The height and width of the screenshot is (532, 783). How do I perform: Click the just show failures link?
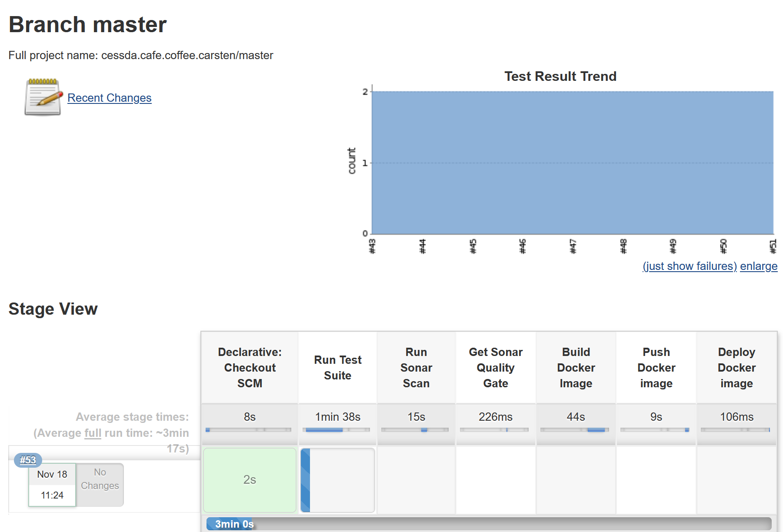pyautogui.click(x=689, y=266)
